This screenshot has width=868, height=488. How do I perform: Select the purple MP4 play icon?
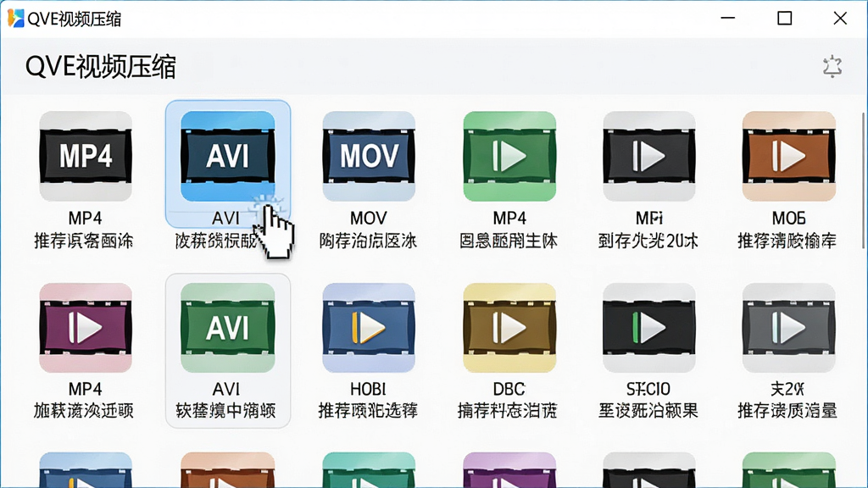coord(86,328)
